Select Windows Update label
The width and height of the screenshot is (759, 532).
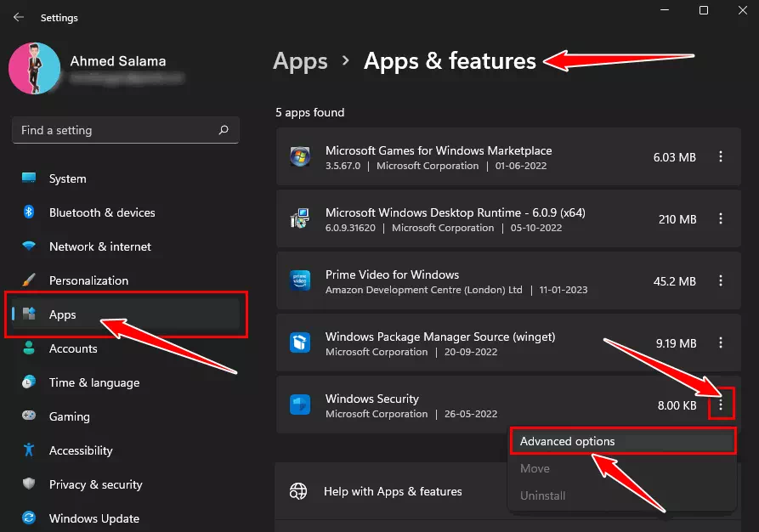94,518
